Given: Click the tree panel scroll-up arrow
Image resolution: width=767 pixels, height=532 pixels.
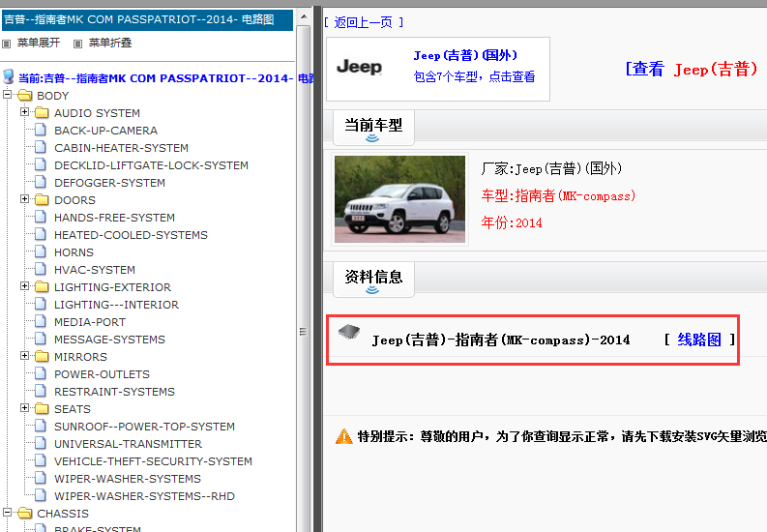Looking at the screenshot, I should click(x=304, y=16).
